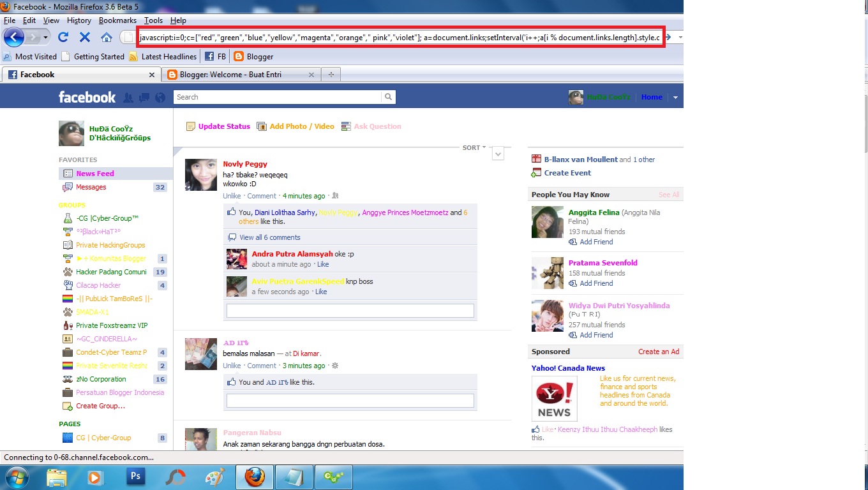
Task: Go to the Firefox Home page icon
Action: tap(107, 37)
